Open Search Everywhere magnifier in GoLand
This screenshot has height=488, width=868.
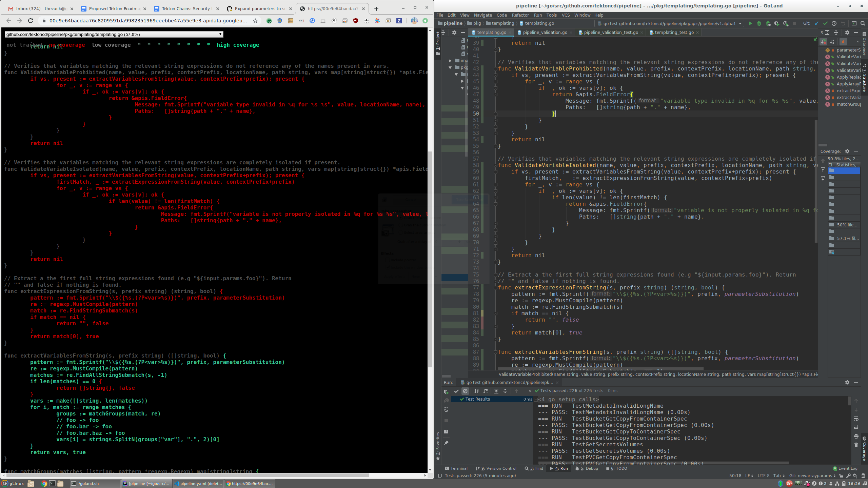point(863,23)
